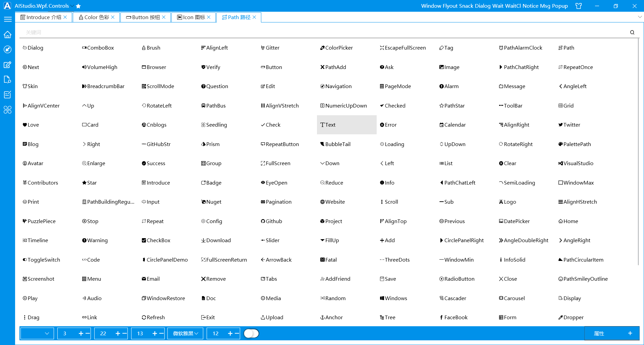Image resolution: width=644 pixels, height=345 pixels.
Task: Decrease the value 12 font size stepper
Action: [x=237, y=334]
